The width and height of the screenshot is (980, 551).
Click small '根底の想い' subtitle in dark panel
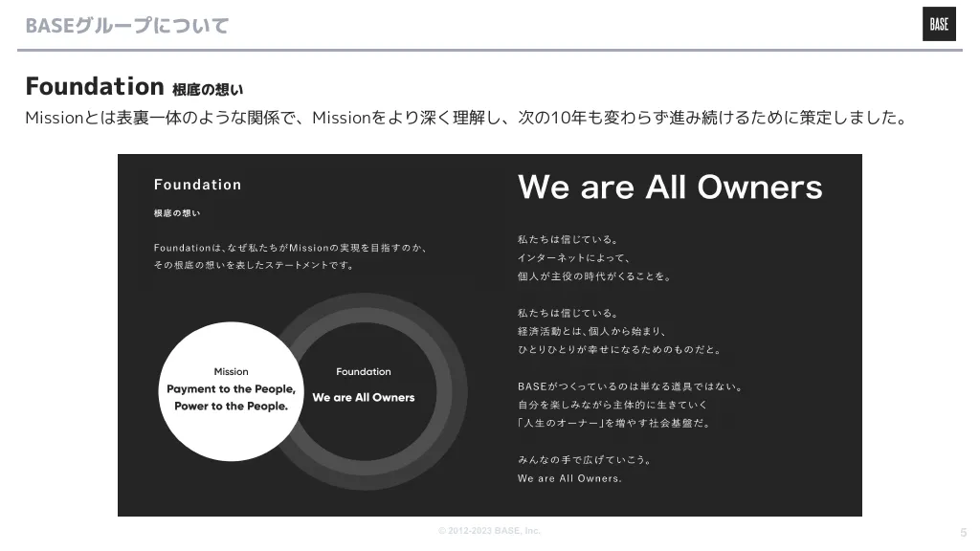177,213
